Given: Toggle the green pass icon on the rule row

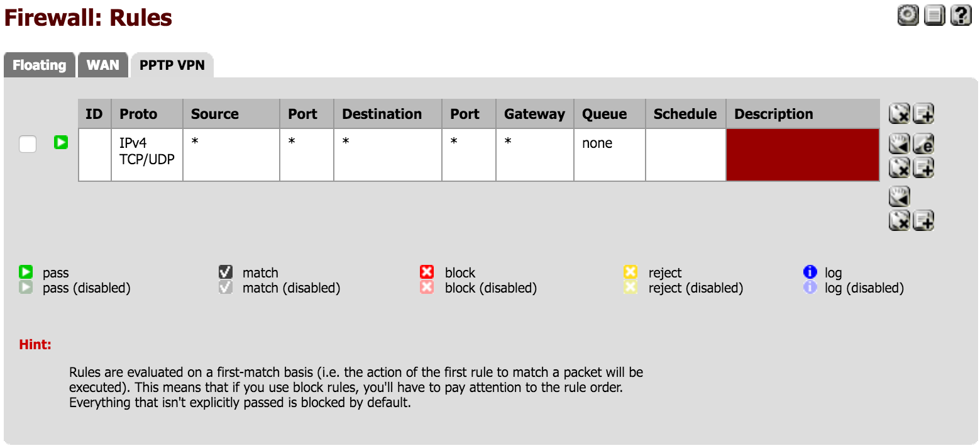Looking at the screenshot, I should pyautogui.click(x=60, y=143).
